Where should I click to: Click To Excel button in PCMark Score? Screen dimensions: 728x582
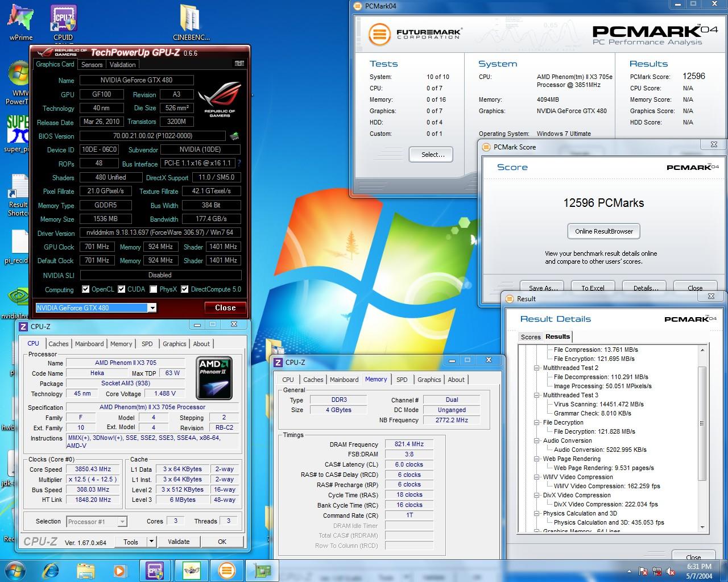tap(593, 288)
